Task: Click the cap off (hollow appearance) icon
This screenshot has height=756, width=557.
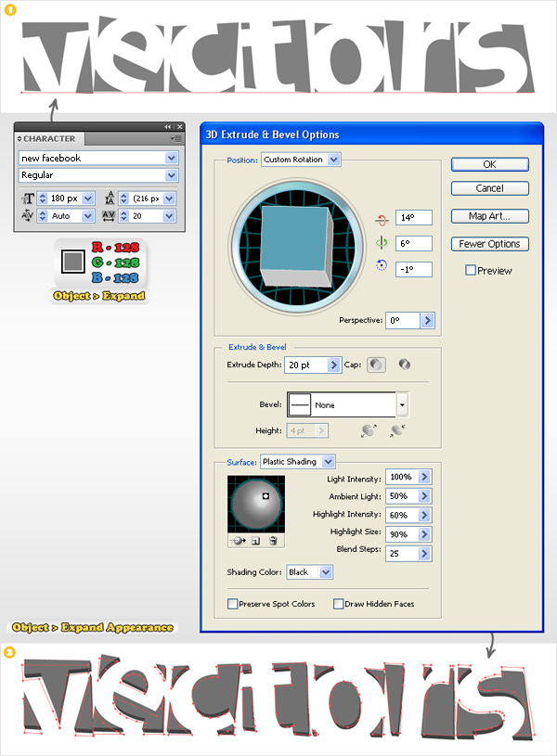Action: (x=406, y=365)
